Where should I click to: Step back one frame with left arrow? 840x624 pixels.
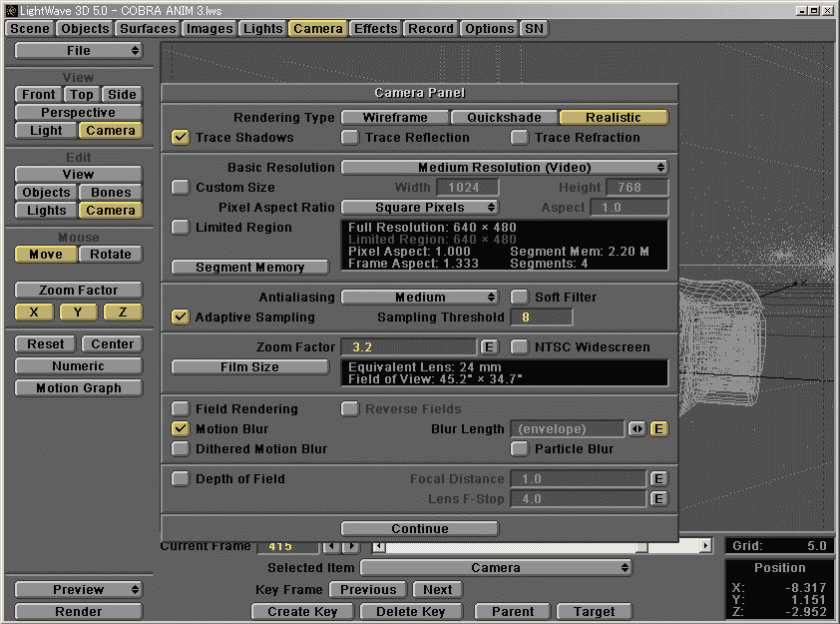click(x=330, y=547)
